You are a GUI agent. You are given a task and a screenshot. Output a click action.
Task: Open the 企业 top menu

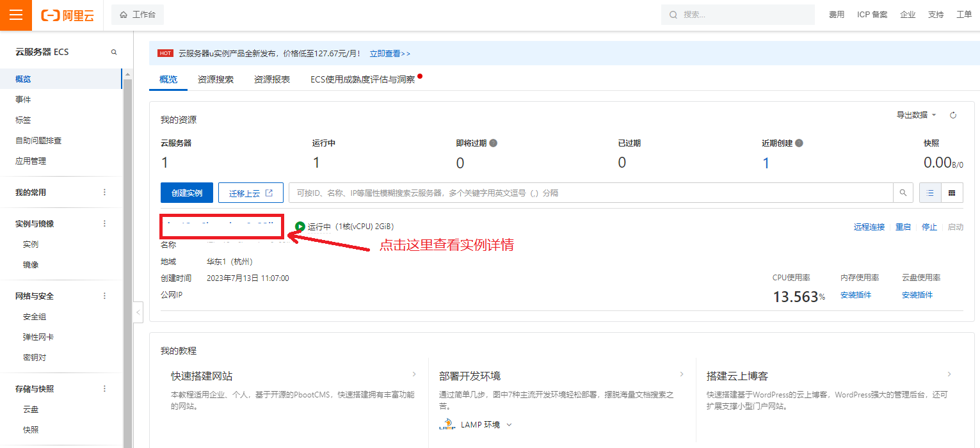pos(908,15)
